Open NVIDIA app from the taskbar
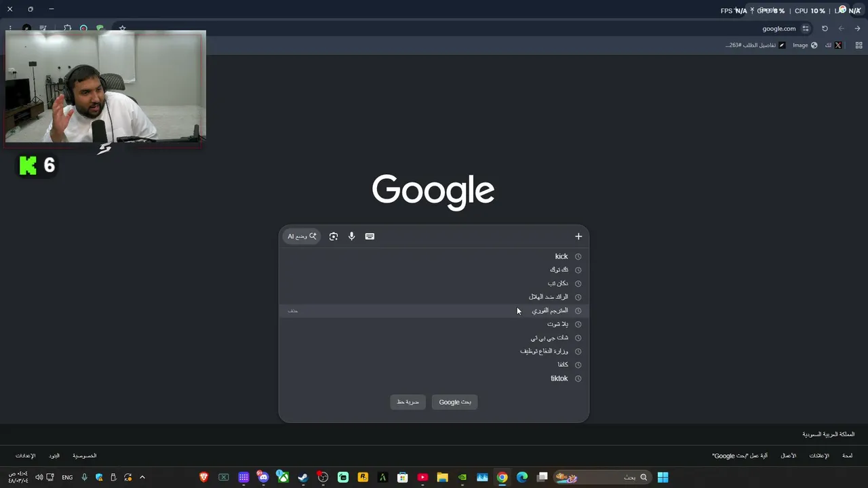 pyautogui.click(x=462, y=477)
